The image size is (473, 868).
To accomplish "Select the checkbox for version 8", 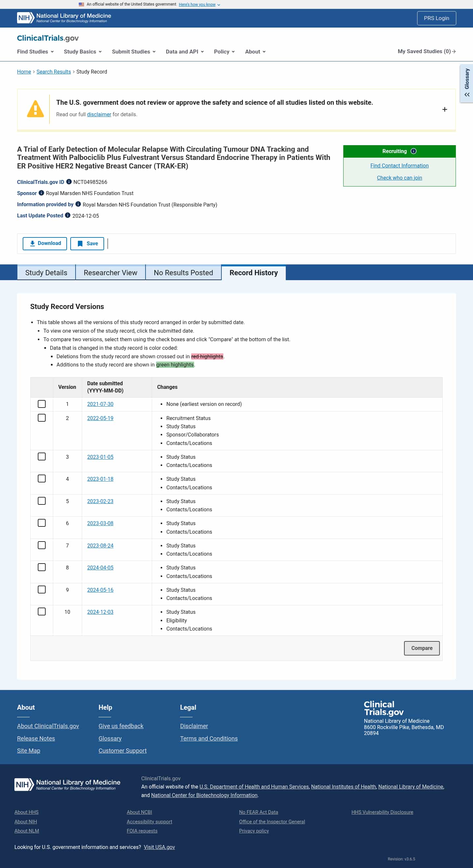I will tap(42, 567).
